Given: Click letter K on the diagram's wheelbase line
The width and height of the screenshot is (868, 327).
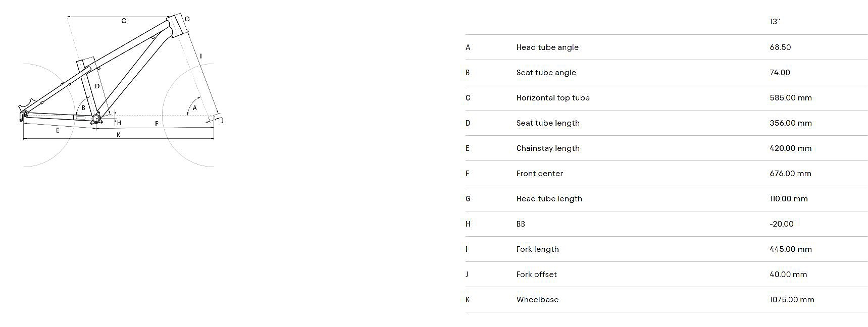Looking at the screenshot, I should pyautogui.click(x=119, y=135).
